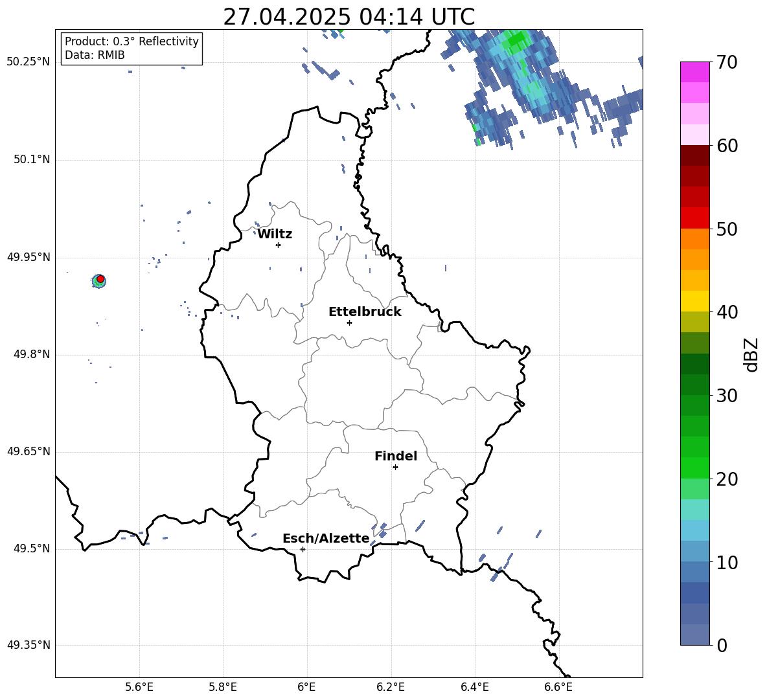Click the Wiltz location cross marker
Viewport: 767px width, 700px height.
pyautogui.click(x=279, y=245)
